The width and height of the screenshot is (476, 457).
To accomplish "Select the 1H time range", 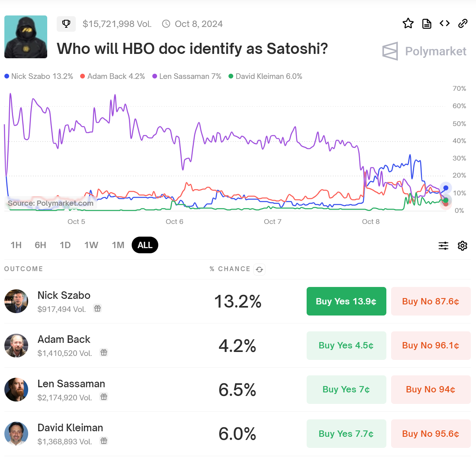I will pyautogui.click(x=16, y=245).
